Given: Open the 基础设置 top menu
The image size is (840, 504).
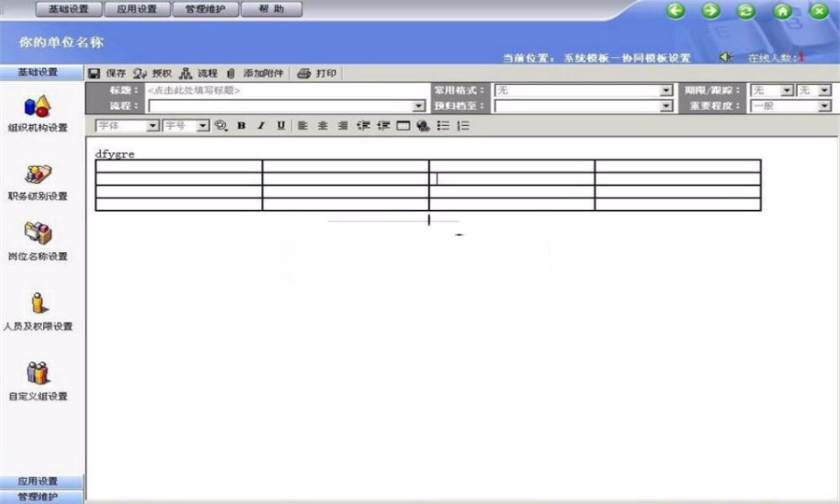Looking at the screenshot, I should (x=68, y=9).
